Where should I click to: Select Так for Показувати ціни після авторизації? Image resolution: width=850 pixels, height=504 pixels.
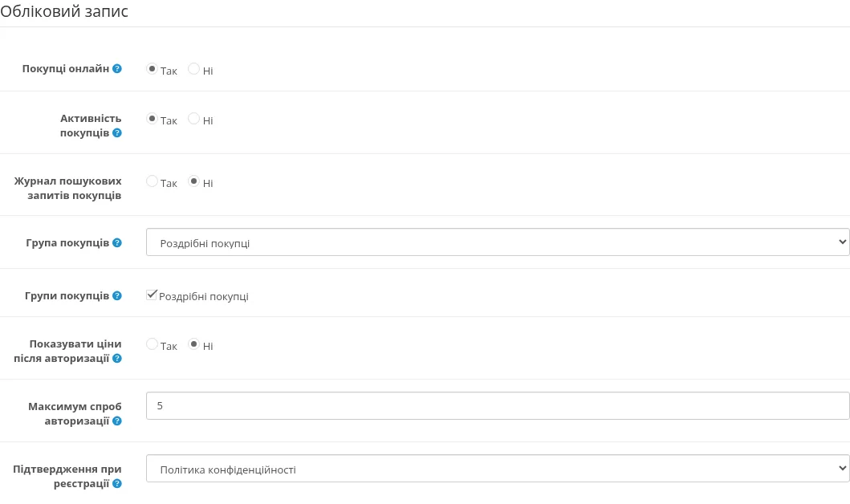point(152,344)
